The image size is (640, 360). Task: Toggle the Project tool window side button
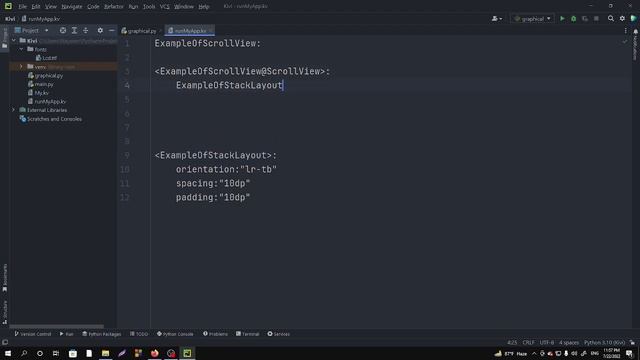pos(5,38)
